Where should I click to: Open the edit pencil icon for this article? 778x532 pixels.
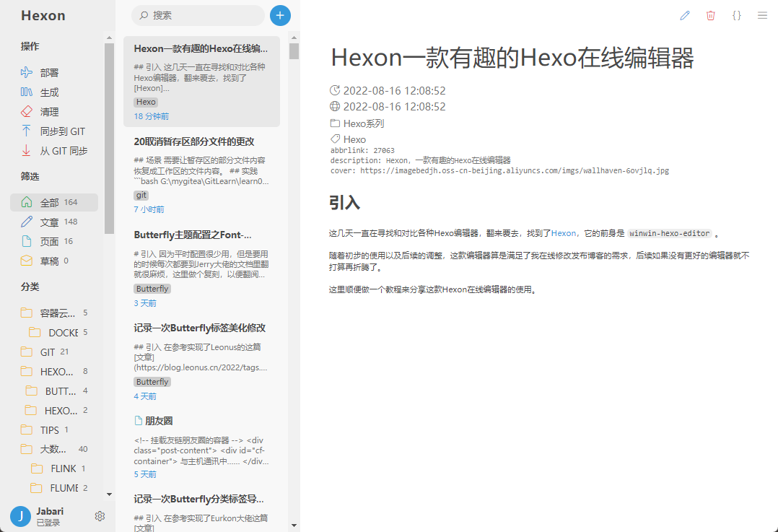(685, 15)
